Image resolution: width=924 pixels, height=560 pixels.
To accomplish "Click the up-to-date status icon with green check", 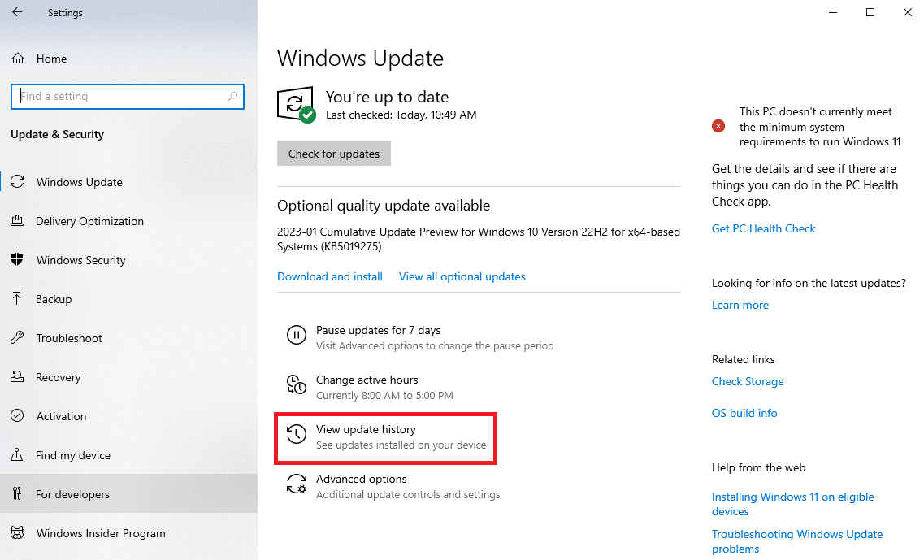I will 297,105.
